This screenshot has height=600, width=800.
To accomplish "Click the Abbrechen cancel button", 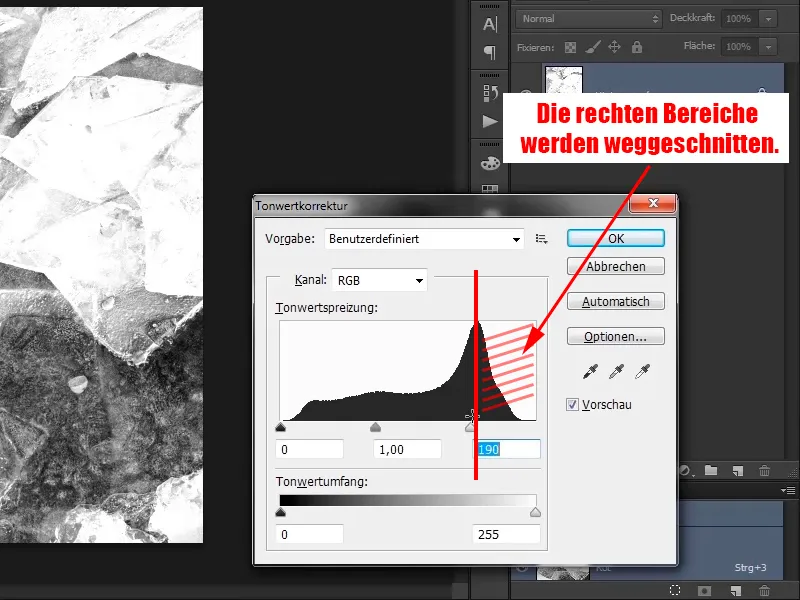I will pyautogui.click(x=616, y=266).
